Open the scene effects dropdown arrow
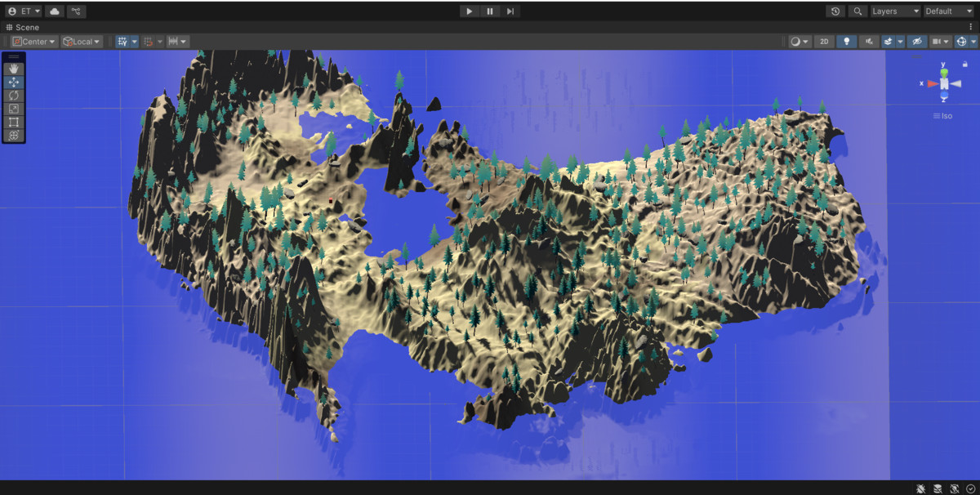The height and width of the screenshot is (495, 980). click(900, 42)
